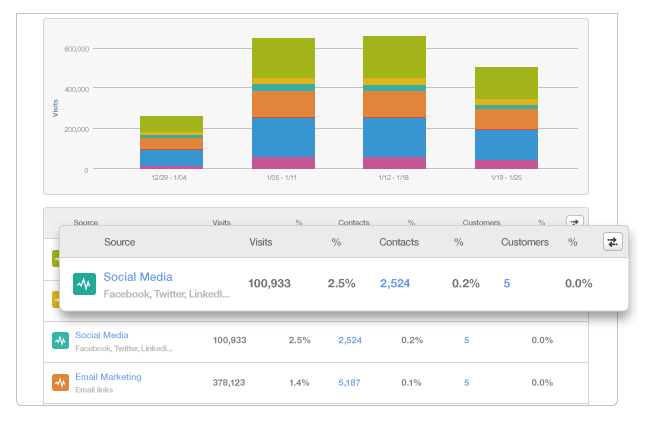
Task: Click the green segment of the 1/12 - 1/18 bar
Action: (x=395, y=57)
